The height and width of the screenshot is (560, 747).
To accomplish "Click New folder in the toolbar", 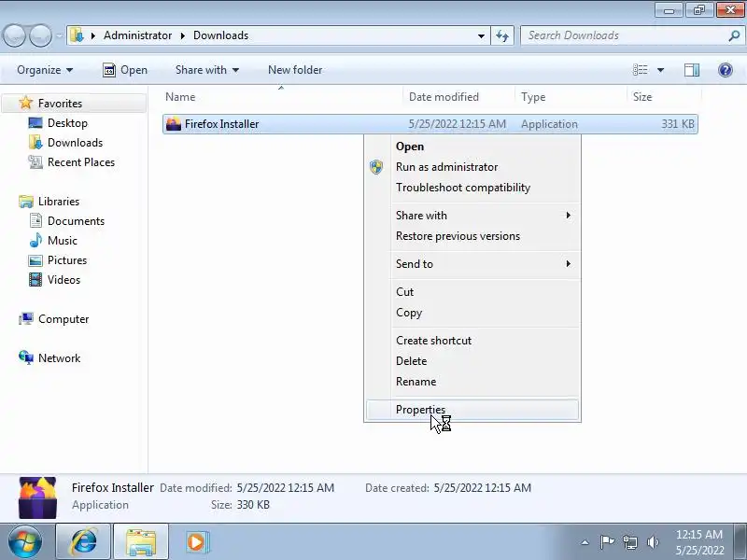I will coord(295,70).
